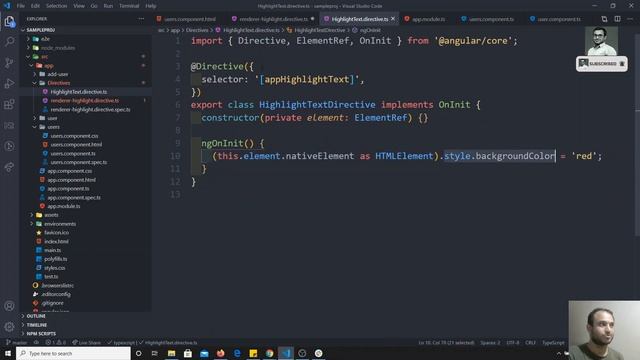This screenshot has height=360, width=640.
Task: Open users.component.html in the explorer
Action: click(76, 144)
